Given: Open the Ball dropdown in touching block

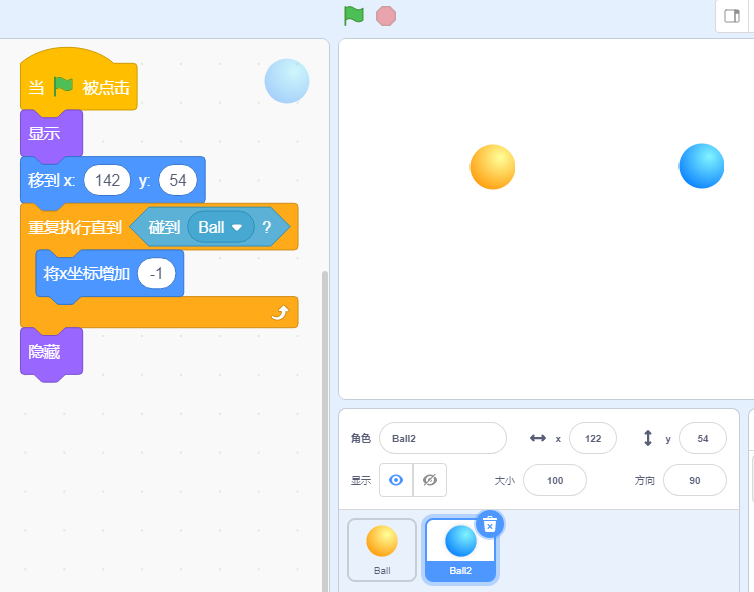Looking at the screenshot, I should [221, 227].
